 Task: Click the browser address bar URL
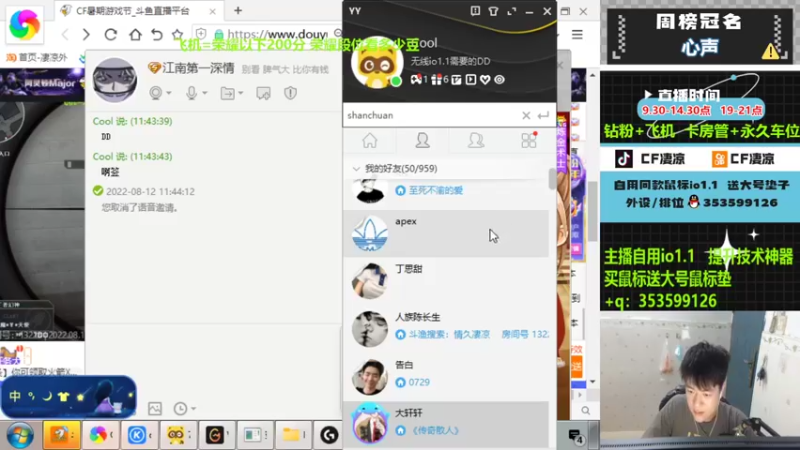click(x=277, y=34)
